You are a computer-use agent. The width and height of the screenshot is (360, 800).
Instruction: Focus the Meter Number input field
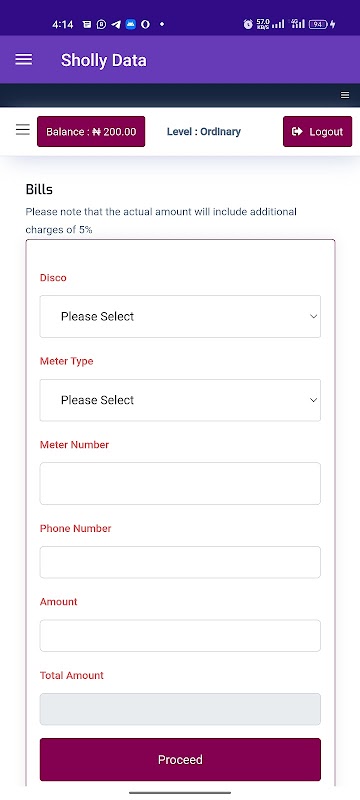tap(180, 483)
